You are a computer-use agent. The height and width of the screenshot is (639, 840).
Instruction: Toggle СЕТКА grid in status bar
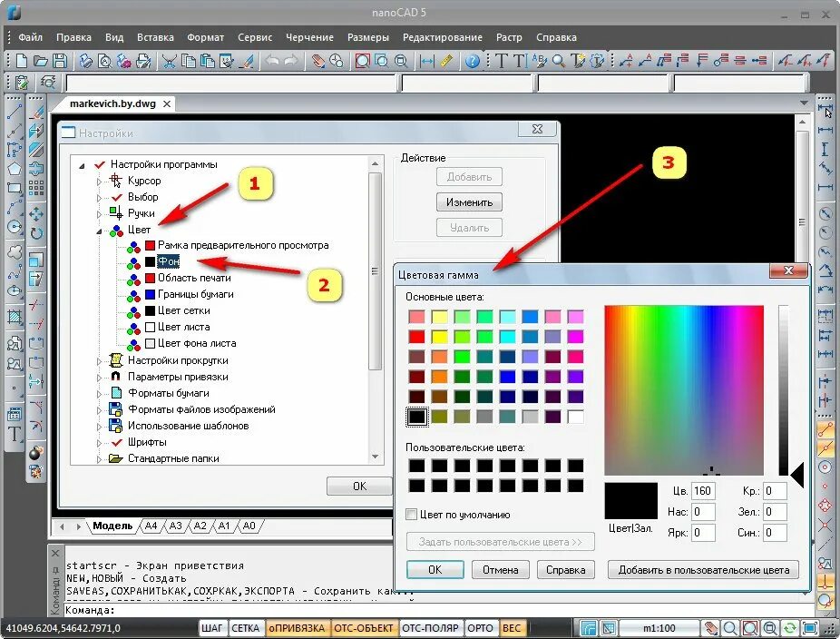[245, 628]
